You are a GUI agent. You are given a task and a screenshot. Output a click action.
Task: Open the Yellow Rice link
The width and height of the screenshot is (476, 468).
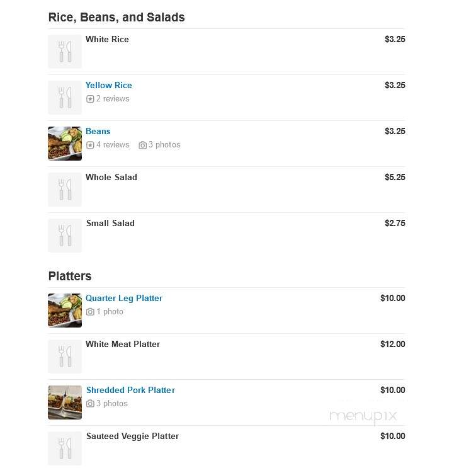click(109, 85)
